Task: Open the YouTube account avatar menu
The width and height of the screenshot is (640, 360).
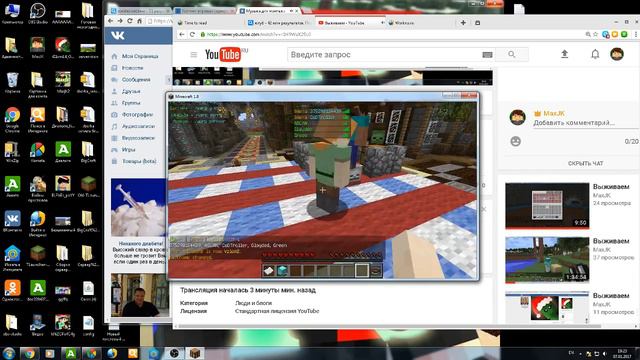Action: pyautogui.click(x=617, y=54)
